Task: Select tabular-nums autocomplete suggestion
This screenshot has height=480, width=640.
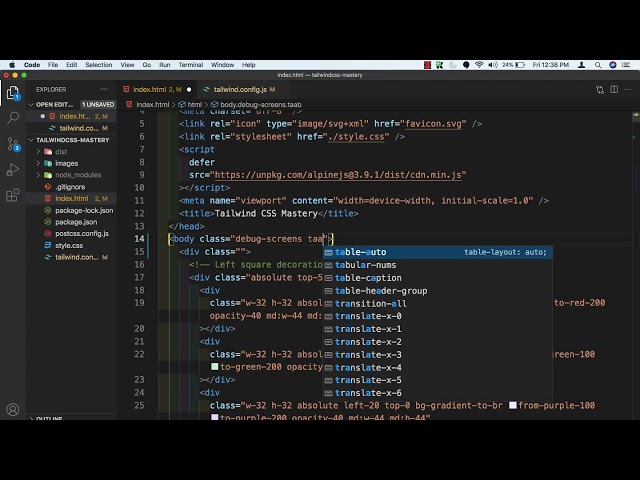Action: click(438, 265)
